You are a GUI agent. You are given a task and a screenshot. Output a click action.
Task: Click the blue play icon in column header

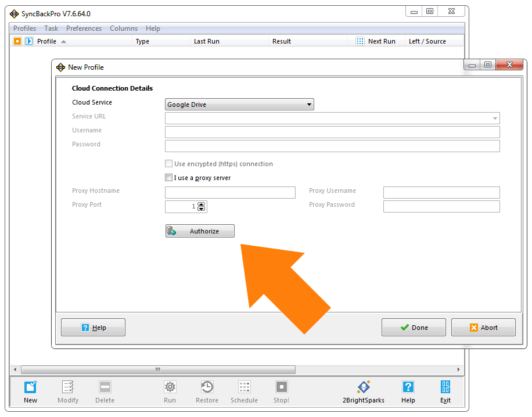click(29, 41)
